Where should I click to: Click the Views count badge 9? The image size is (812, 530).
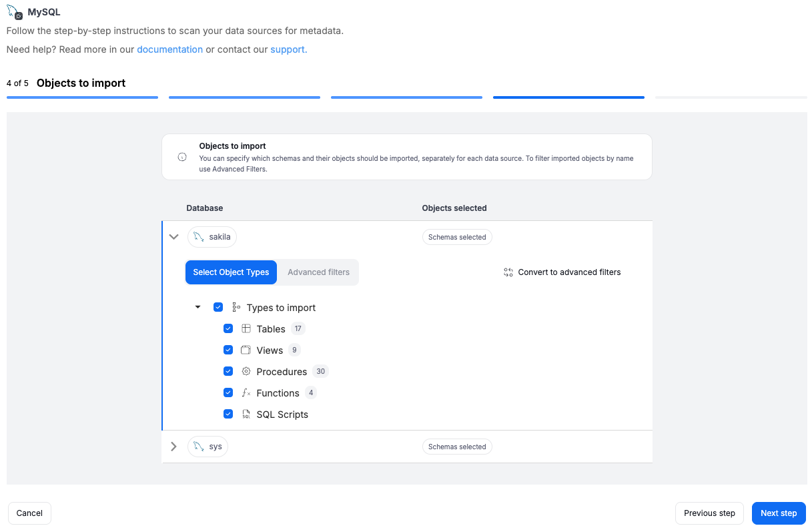tap(294, 350)
